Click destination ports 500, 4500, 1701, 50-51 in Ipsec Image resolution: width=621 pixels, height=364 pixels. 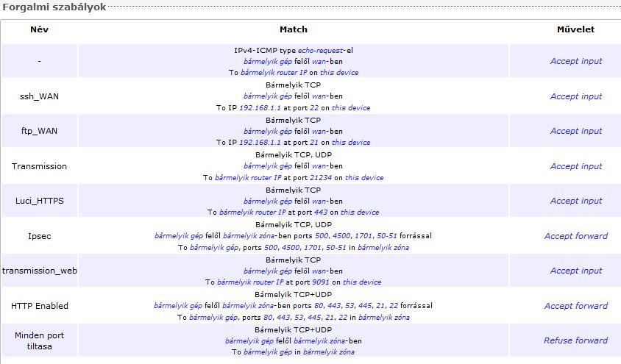[305, 248]
